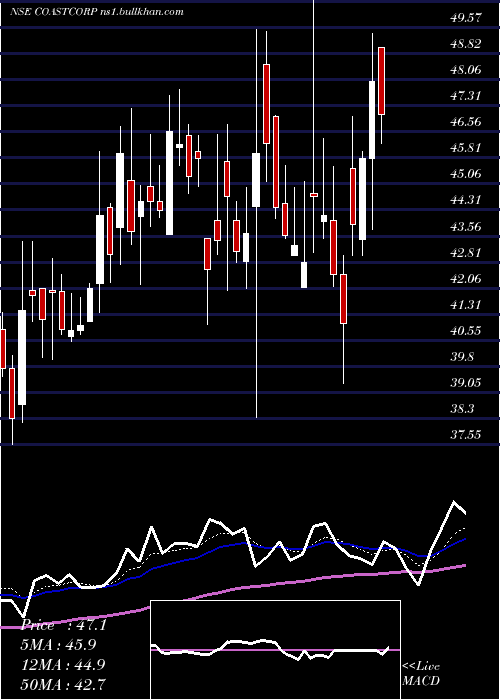Click the 39.05 price axis label
The height and width of the screenshot is (700, 500).
pyautogui.click(x=466, y=383)
